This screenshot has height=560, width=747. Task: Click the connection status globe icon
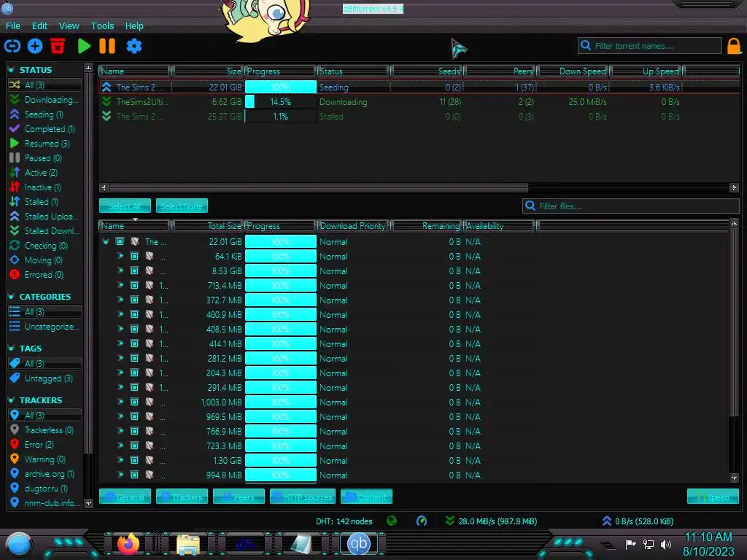click(392, 521)
